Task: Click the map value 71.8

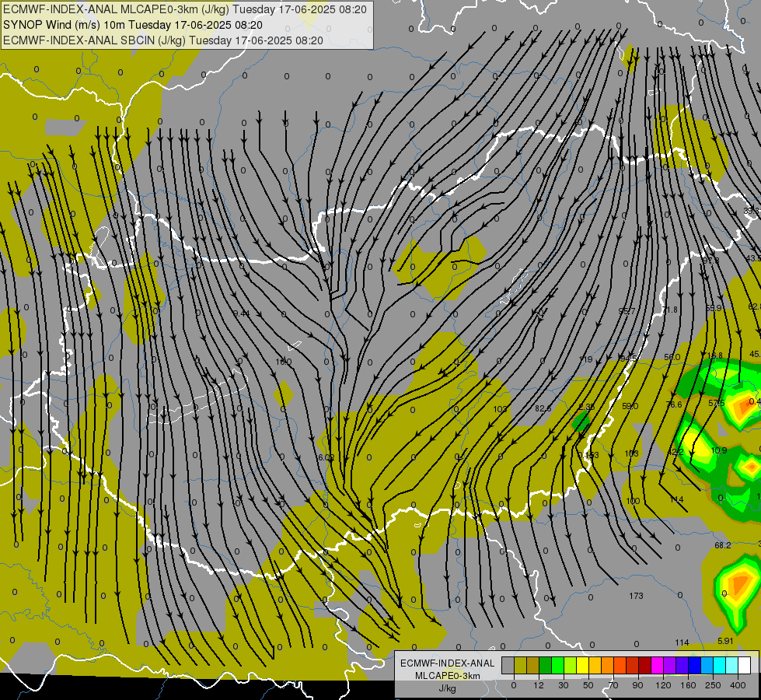Action: coord(670,310)
